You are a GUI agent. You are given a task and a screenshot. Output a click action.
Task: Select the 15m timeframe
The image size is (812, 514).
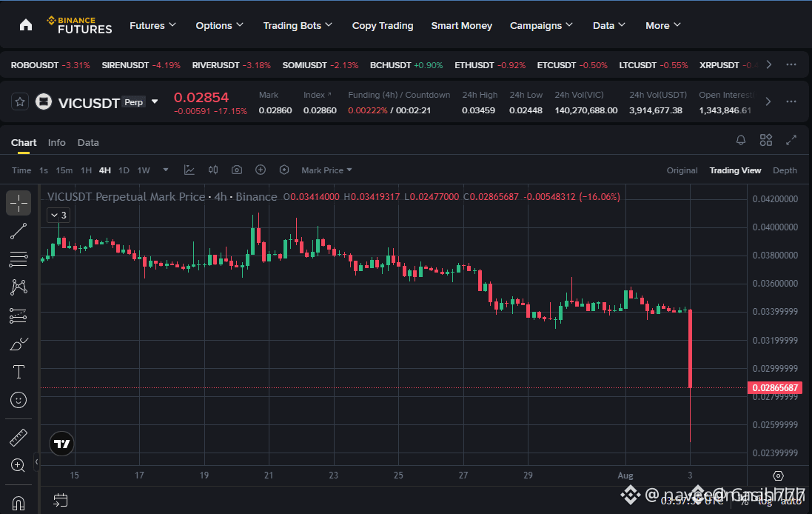tap(64, 170)
